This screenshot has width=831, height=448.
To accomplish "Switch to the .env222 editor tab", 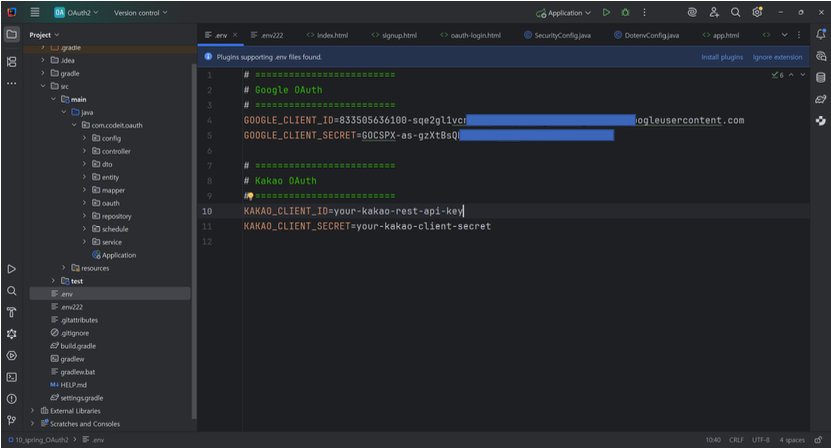I will 267,35.
